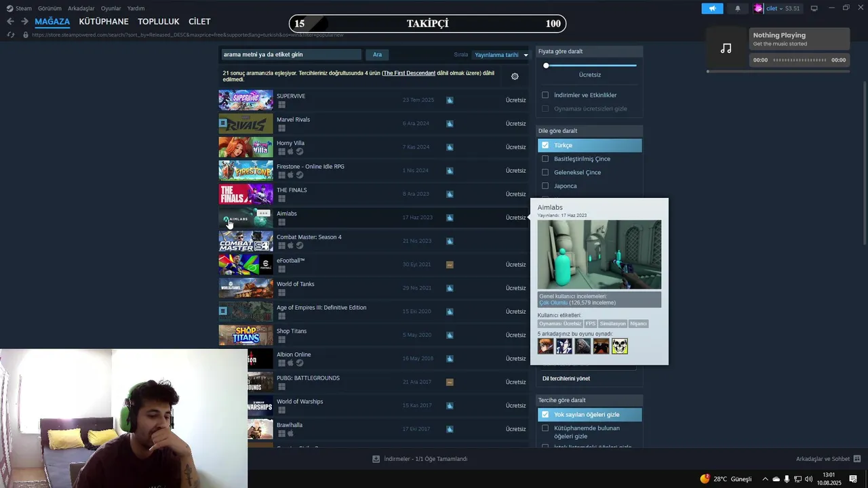Click the skull friend avatar in popup

pos(620,346)
